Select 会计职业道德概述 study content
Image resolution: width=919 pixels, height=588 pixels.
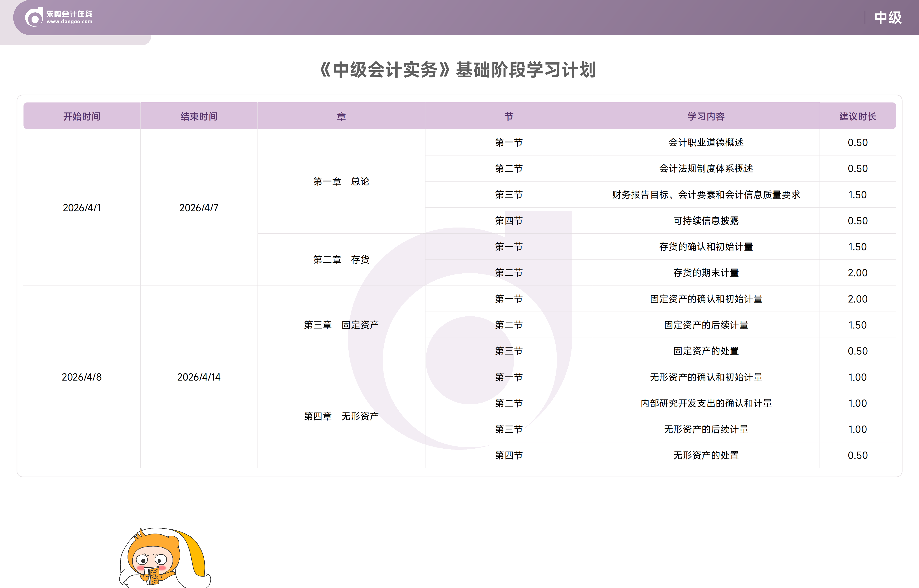point(706,142)
